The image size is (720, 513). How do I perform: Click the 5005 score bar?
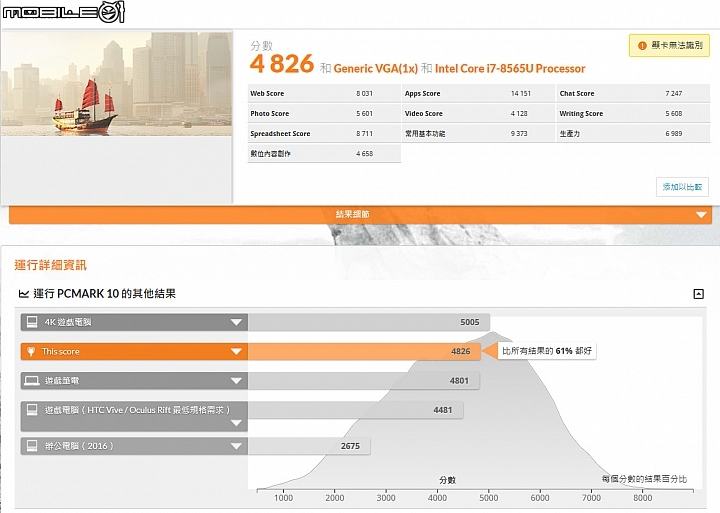tap(369, 322)
